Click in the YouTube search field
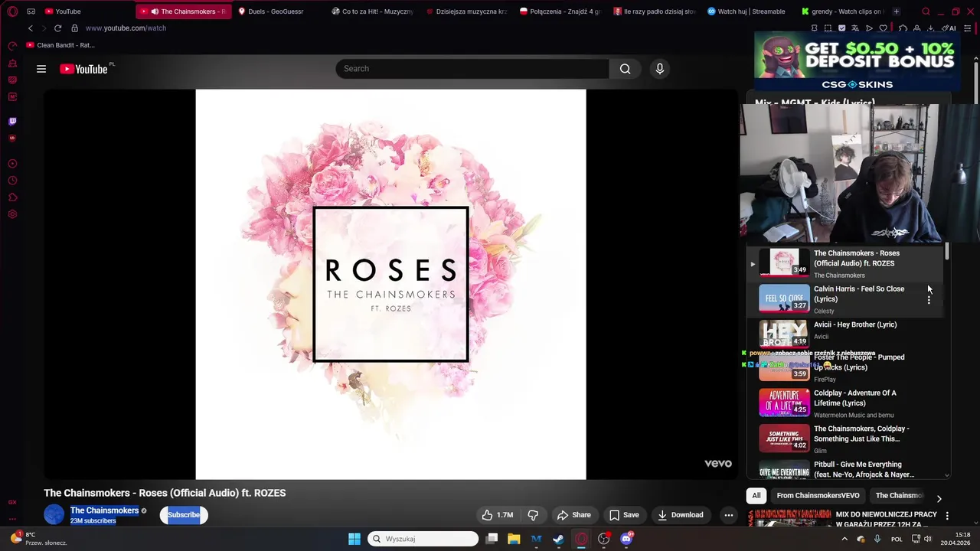Viewport: 980px width, 551px height. click(x=472, y=69)
